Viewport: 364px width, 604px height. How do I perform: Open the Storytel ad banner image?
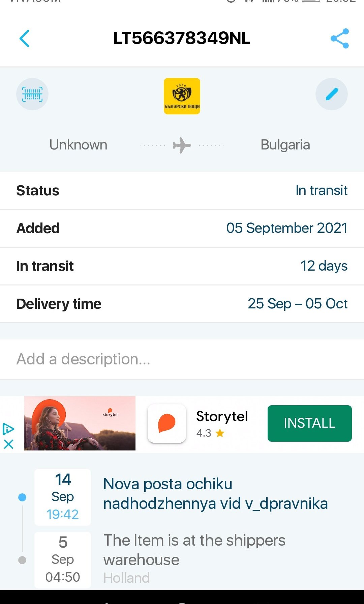(80, 423)
